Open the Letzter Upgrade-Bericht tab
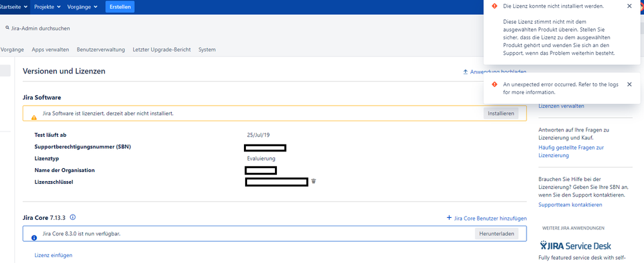644x263 pixels. (162, 50)
